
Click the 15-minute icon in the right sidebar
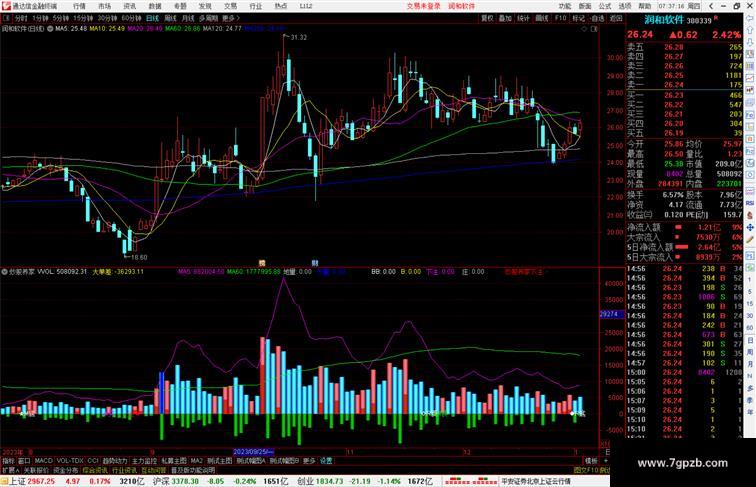click(750, 304)
